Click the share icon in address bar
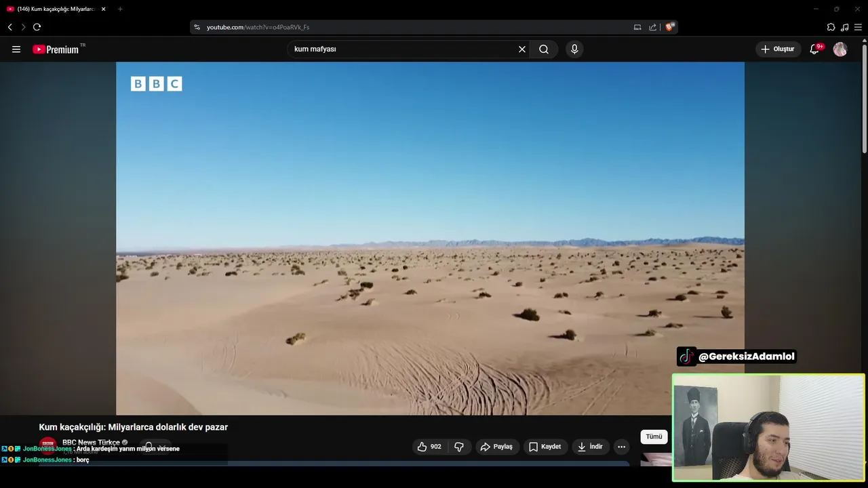The width and height of the screenshot is (868, 488). click(x=653, y=27)
